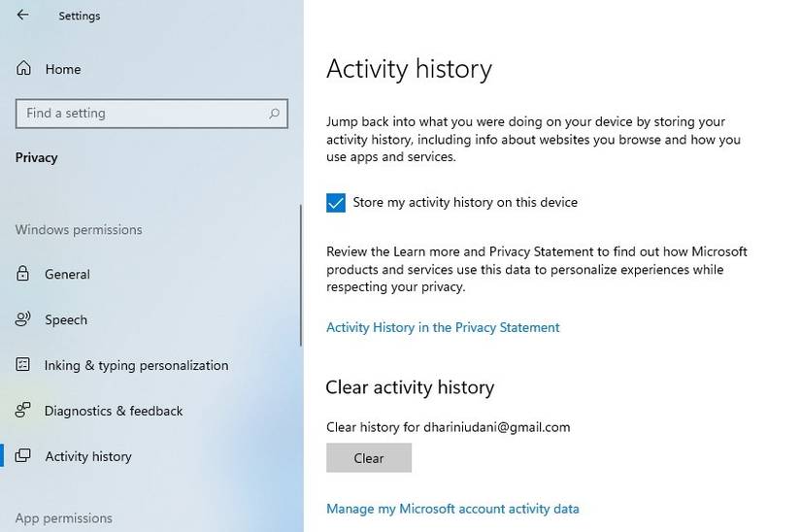Click the Diagnostics & feedback icon
This screenshot has height=532, width=801.
(x=23, y=411)
